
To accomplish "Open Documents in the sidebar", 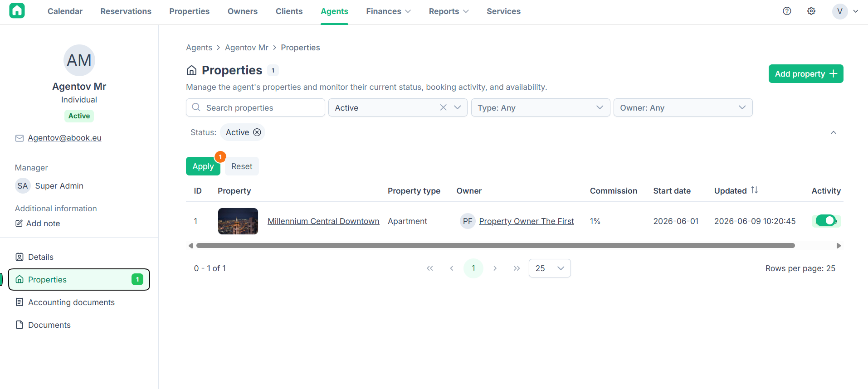I will pos(79,325).
